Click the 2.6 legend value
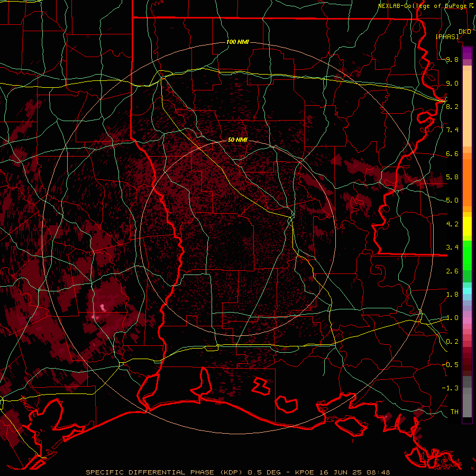 (452, 271)
